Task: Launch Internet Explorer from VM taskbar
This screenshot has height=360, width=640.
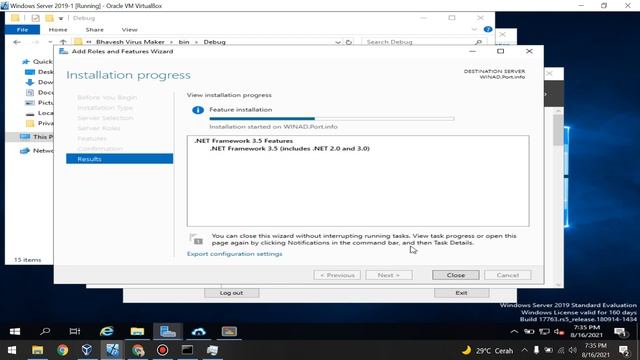Action: tap(107, 331)
